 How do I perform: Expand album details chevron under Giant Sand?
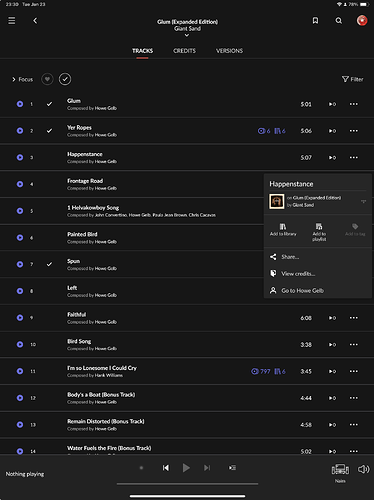187,35
